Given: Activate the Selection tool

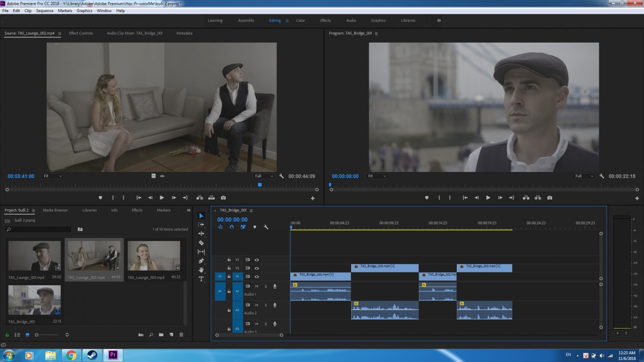Looking at the screenshot, I should (201, 216).
